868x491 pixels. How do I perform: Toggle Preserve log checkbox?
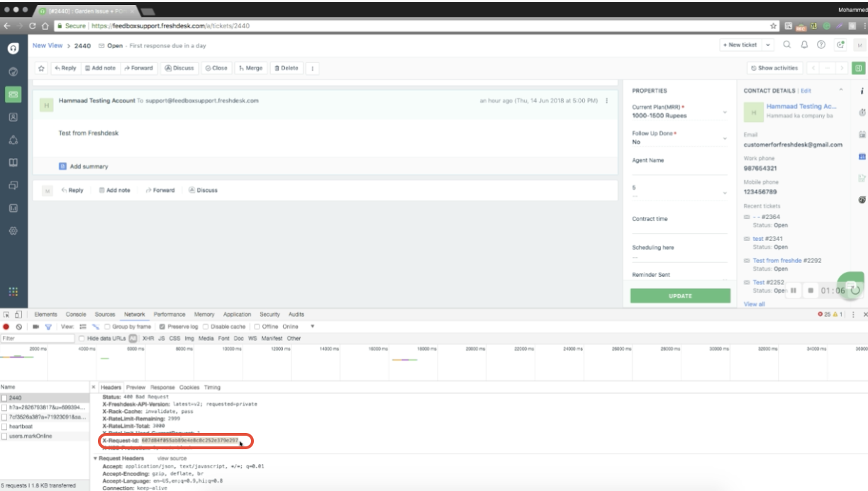(x=162, y=327)
